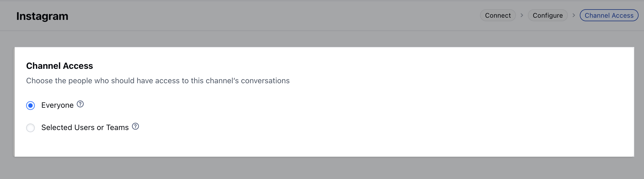Viewport: 644px width, 179px height.
Task: Click the Selected Users or Teams label
Action: pos(85,128)
